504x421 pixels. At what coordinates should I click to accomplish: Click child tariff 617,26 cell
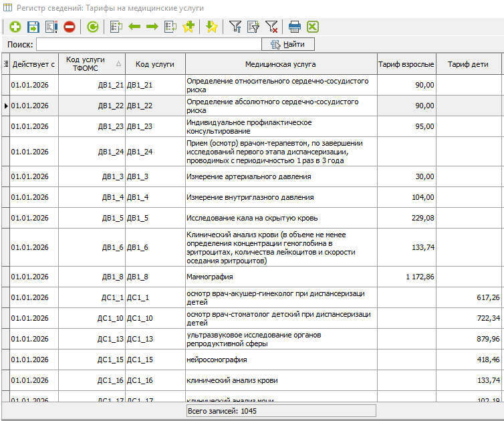(x=469, y=297)
